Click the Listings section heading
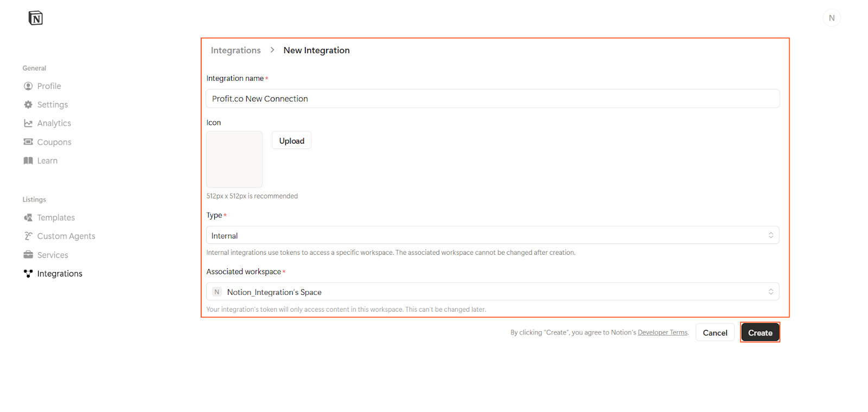 (x=34, y=199)
